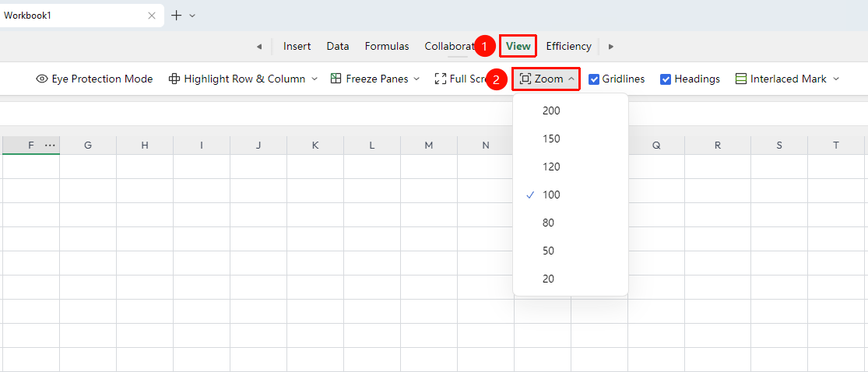The height and width of the screenshot is (372, 868).
Task: Expand the Interlaced Mark dropdown arrow
Action: click(836, 79)
